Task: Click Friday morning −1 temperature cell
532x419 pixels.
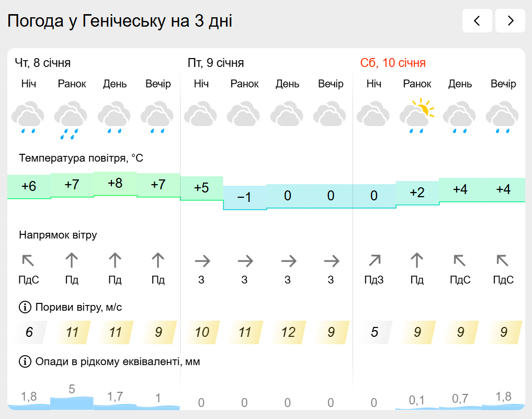Action: pos(244,197)
